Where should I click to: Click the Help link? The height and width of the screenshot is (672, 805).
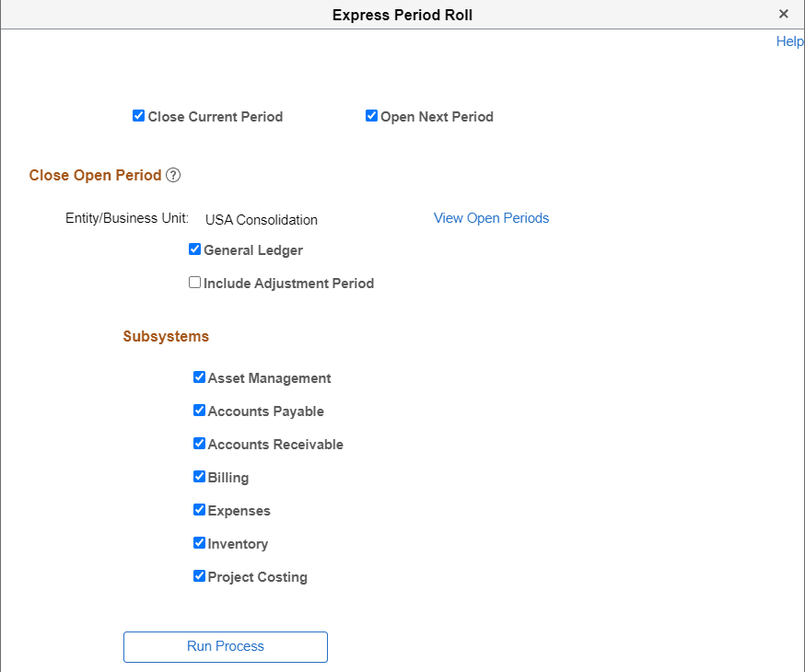coord(789,41)
